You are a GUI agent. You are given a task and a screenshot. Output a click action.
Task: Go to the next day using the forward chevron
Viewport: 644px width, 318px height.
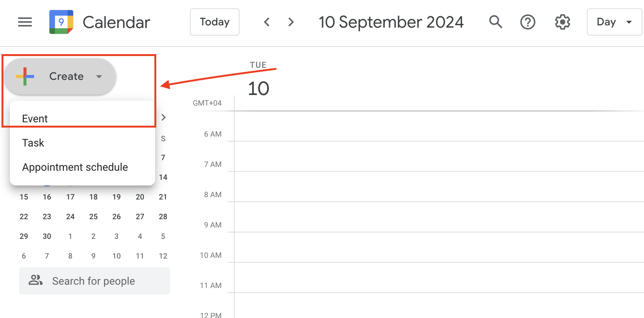(291, 22)
